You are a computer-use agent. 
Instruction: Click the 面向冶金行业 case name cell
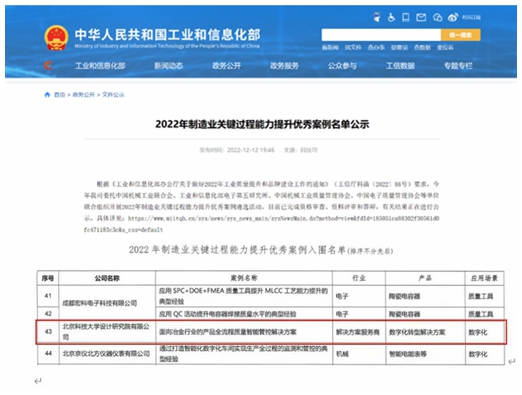[x=244, y=332]
